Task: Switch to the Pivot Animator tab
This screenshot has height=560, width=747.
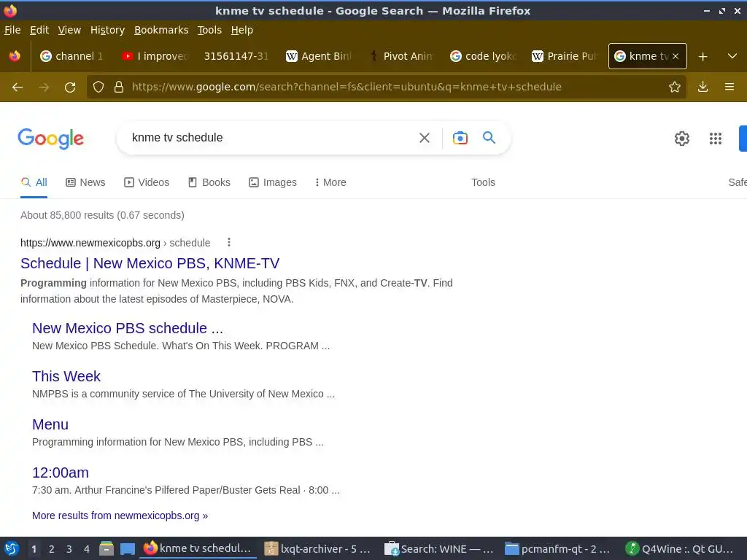Action: pyautogui.click(x=400, y=56)
